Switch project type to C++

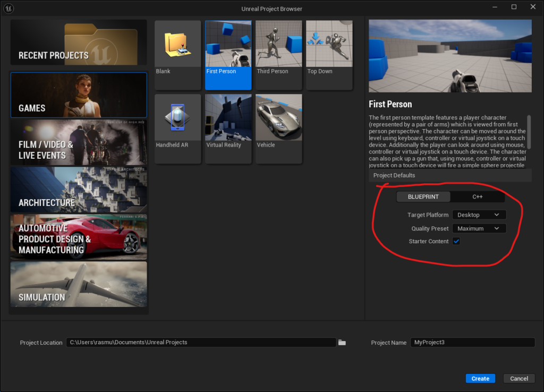tap(478, 197)
